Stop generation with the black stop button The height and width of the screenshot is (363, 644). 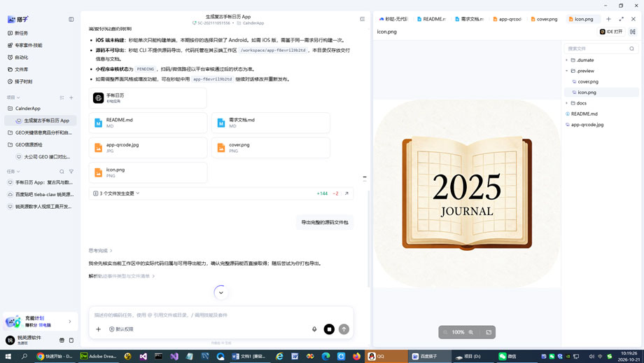(x=329, y=329)
